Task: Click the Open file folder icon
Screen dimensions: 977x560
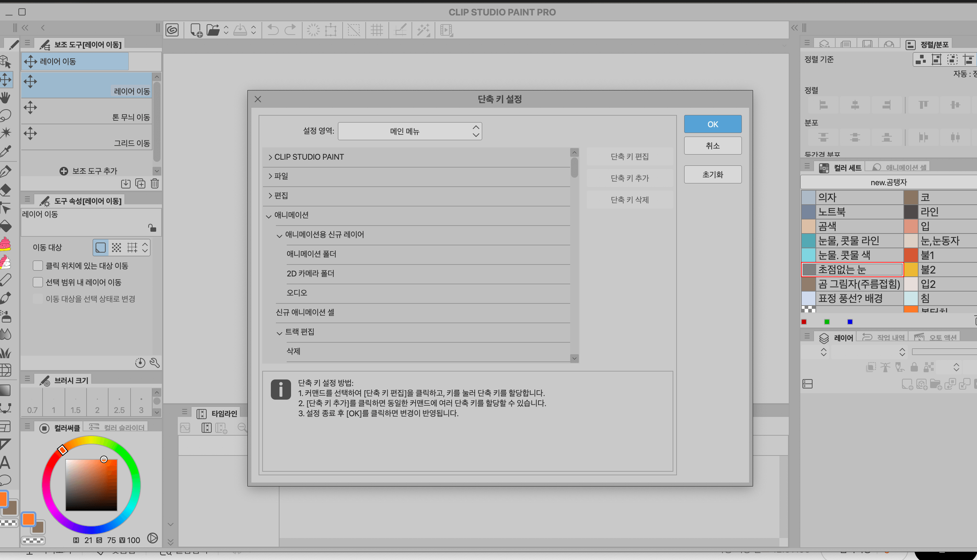Action: coord(213,30)
